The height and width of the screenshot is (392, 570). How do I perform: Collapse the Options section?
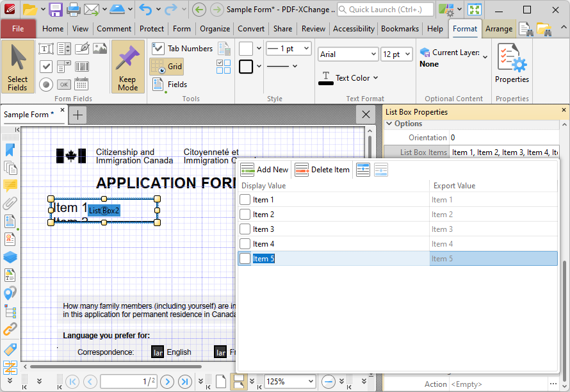(389, 124)
